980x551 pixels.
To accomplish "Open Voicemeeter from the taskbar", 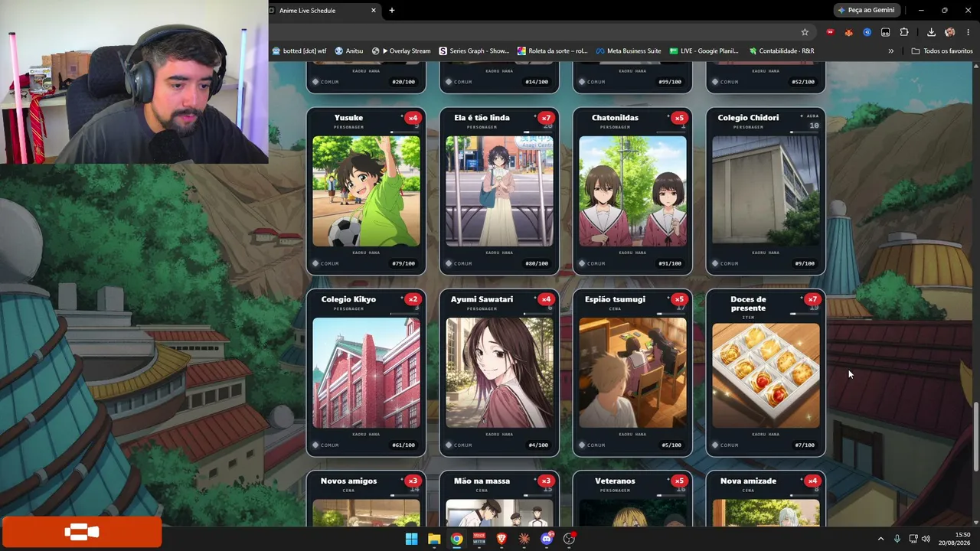I will [479, 539].
